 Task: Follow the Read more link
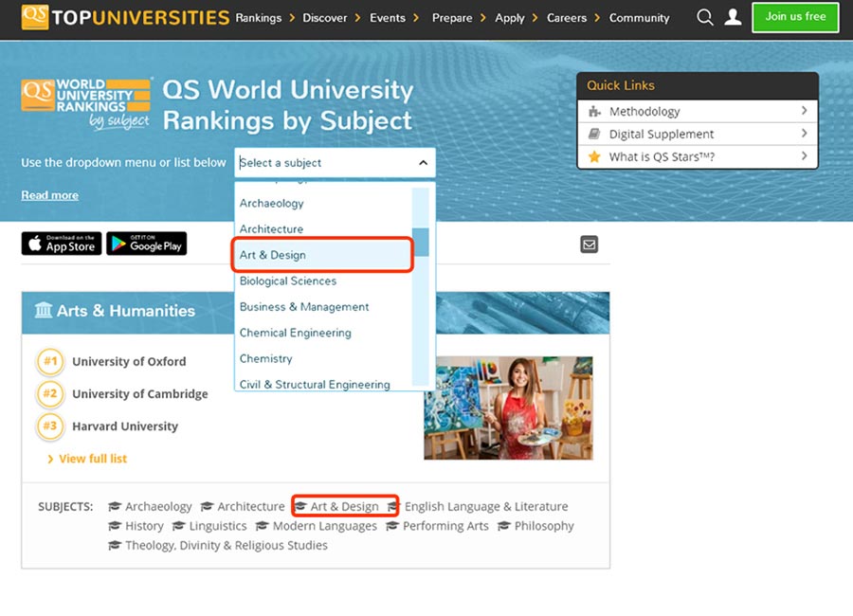coord(49,195)
